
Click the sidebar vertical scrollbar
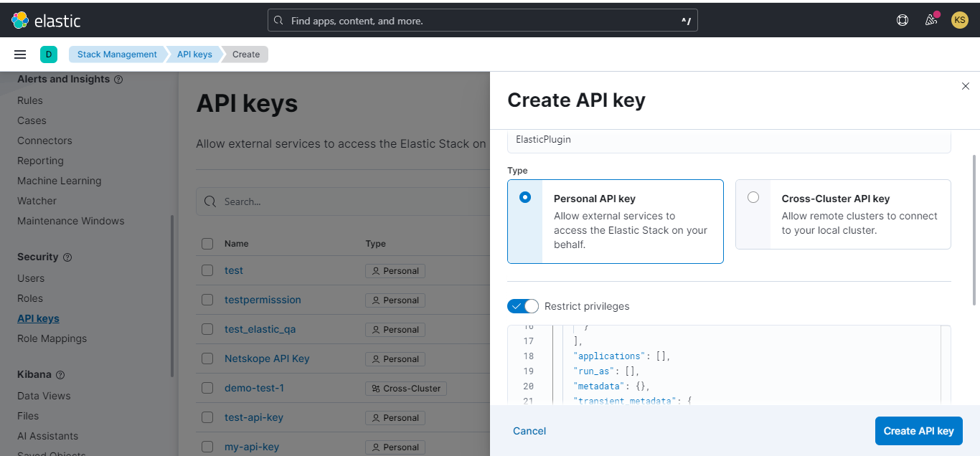[x=171, y=295]
